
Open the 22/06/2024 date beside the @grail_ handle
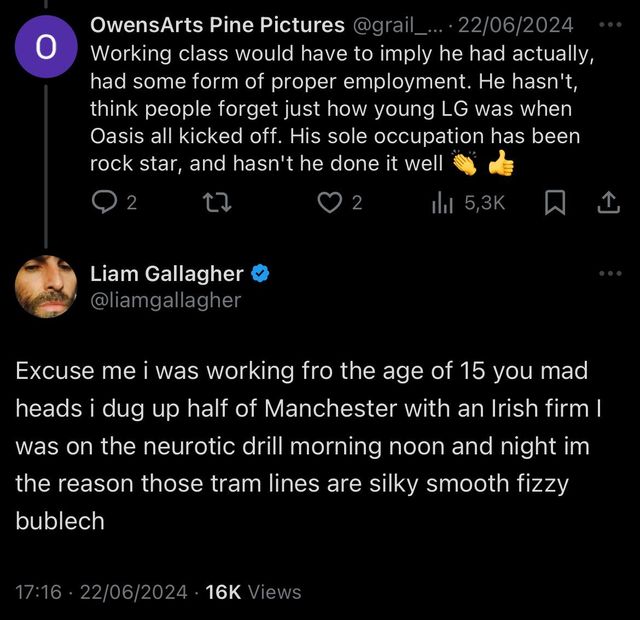514,25
